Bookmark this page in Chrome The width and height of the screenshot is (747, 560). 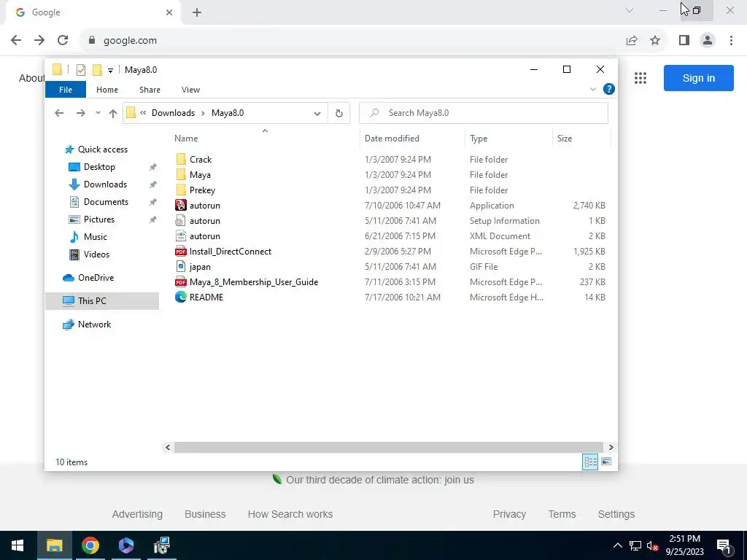(x=655, y=41)
